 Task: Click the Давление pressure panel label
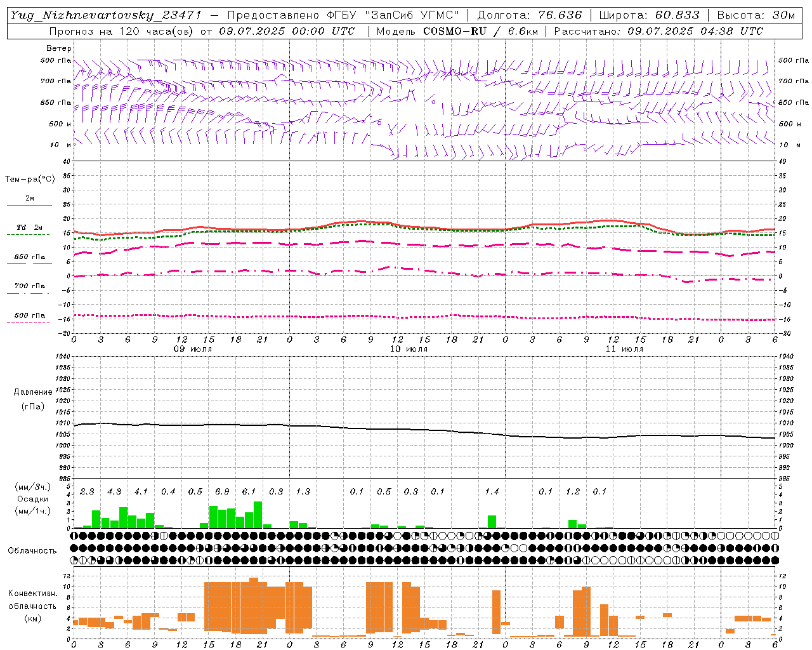point(33,392)
